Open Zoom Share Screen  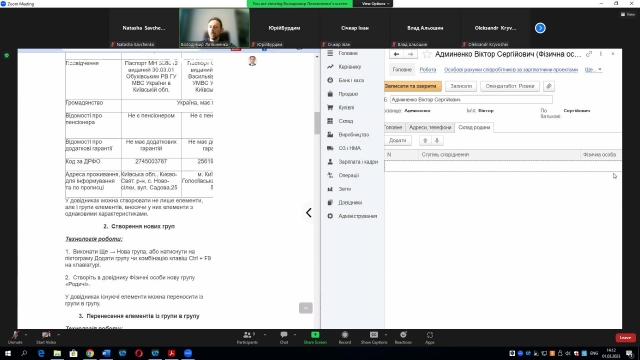click(315, 338)
